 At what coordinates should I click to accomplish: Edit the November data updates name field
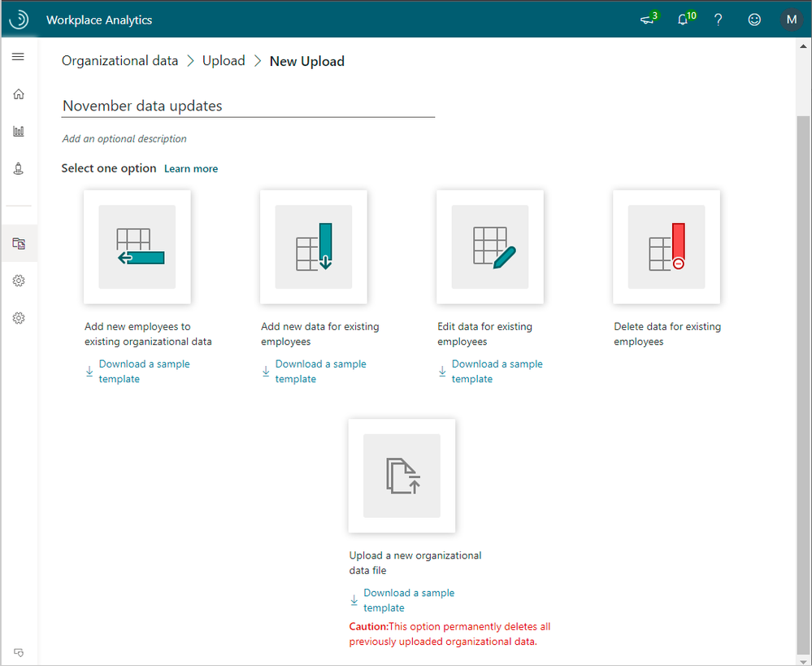248,106
